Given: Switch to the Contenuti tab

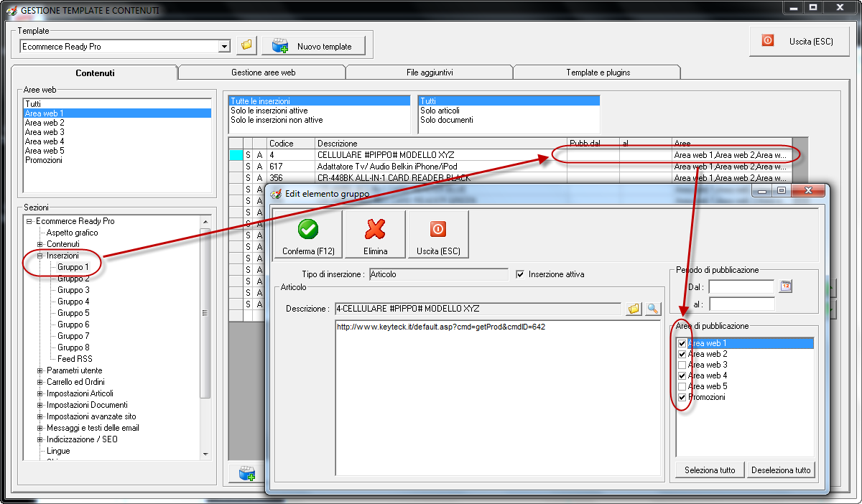Looking at the screenshot, I should click(x=95, y=73).
